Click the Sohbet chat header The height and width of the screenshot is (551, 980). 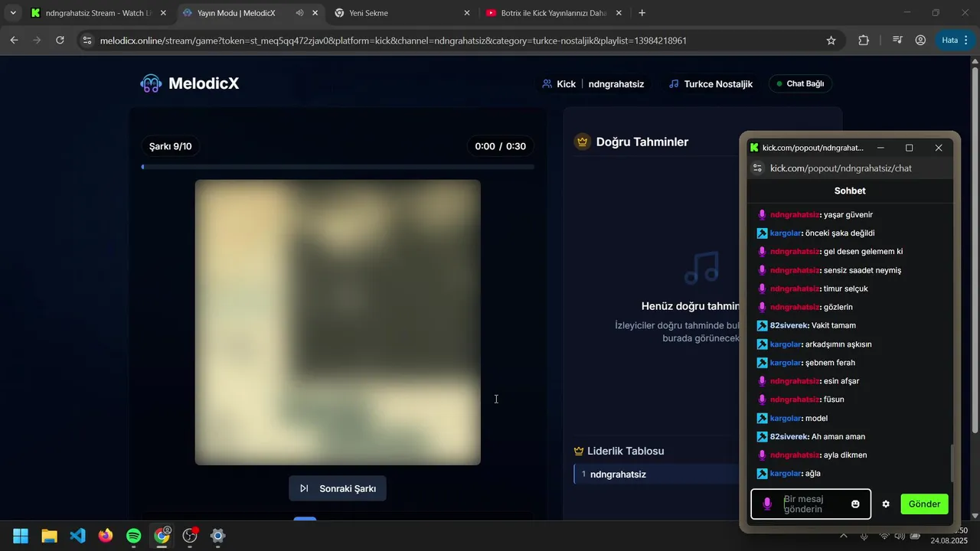pos(850,191)
